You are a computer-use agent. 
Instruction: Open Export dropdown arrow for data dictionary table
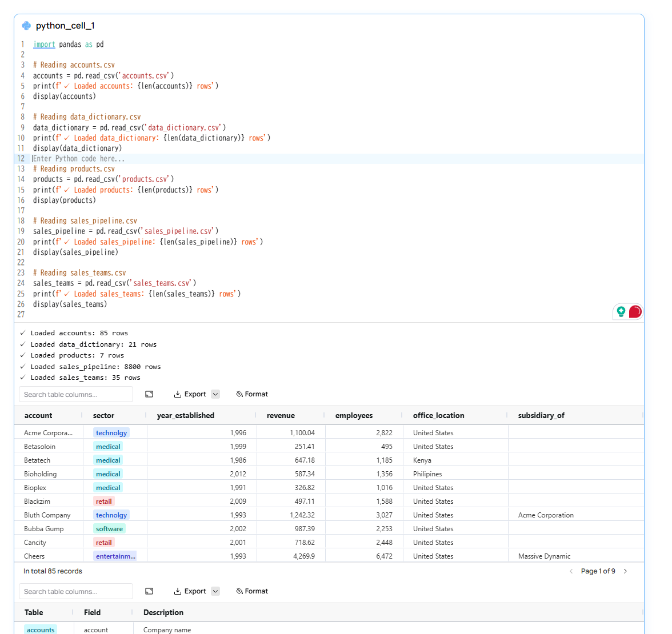click(x=215, y=591)
